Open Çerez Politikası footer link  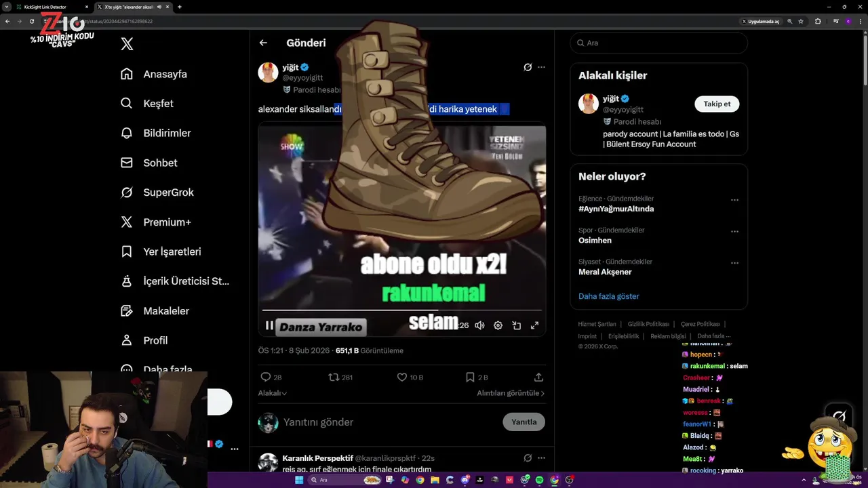701,324
